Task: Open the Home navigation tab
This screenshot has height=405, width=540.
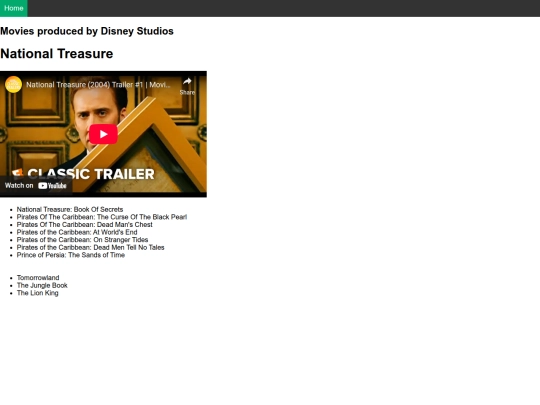Action: 14,8
